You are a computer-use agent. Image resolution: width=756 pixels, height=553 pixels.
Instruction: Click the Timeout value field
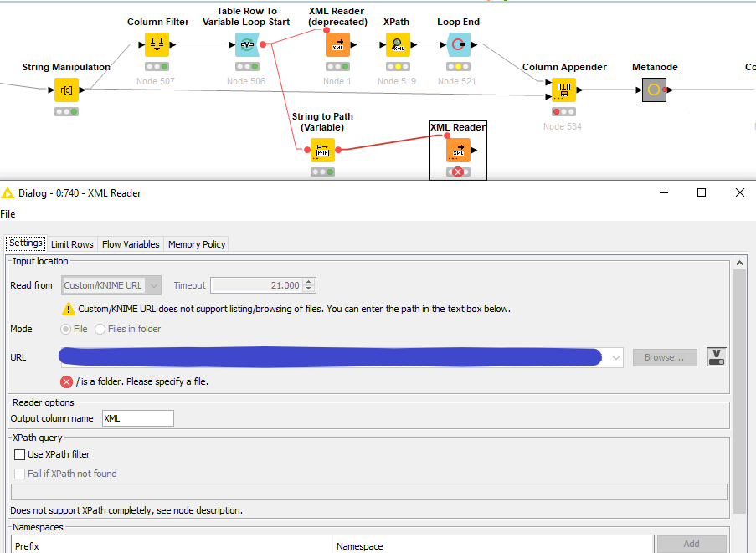point(258,285)
